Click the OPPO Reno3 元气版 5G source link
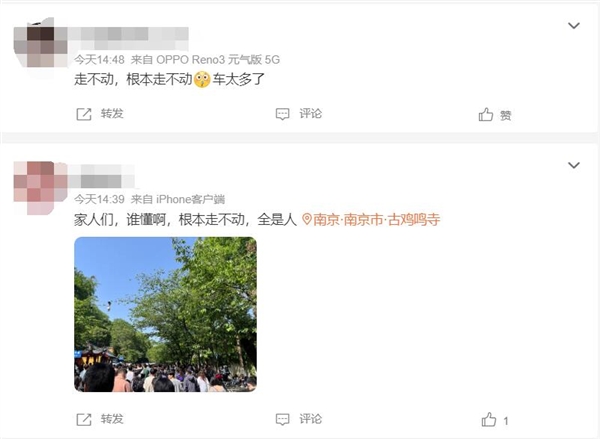 218,60
